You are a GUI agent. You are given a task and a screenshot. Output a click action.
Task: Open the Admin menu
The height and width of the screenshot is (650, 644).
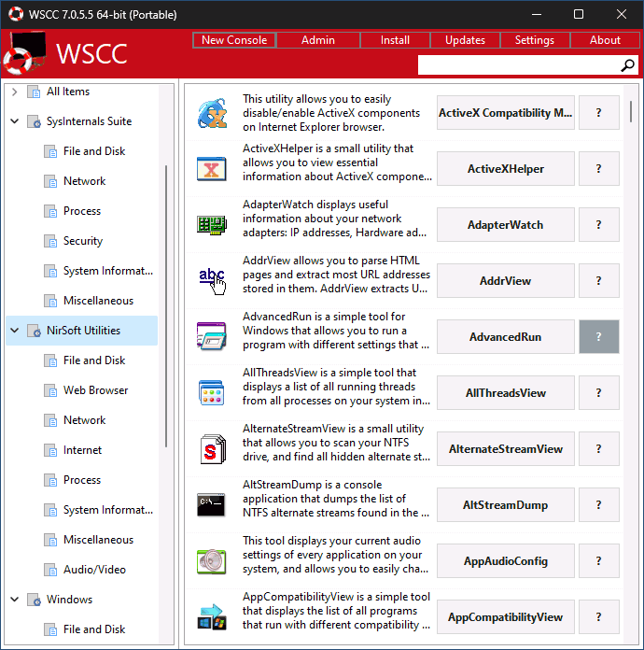coord(318,40)
